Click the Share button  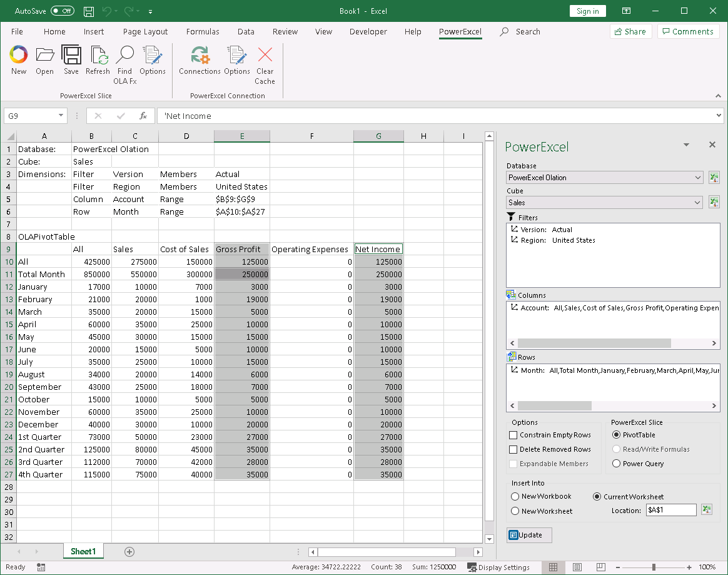pyautogui.click(x=630, y=31)
